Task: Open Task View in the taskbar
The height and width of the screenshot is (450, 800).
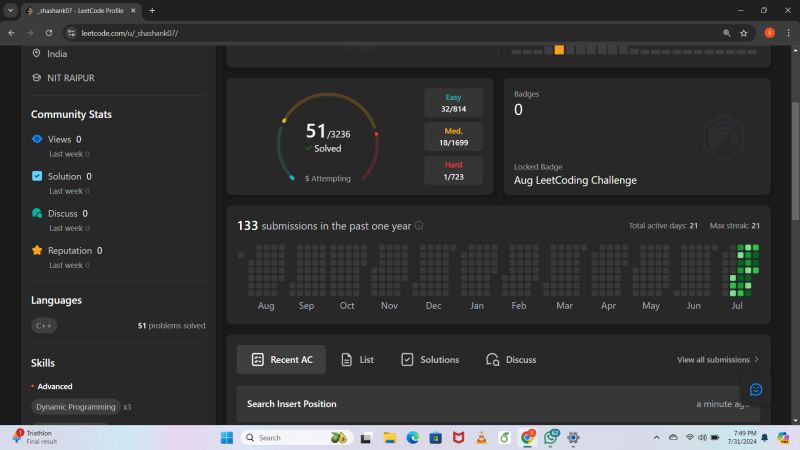Action: pos(366,438)
